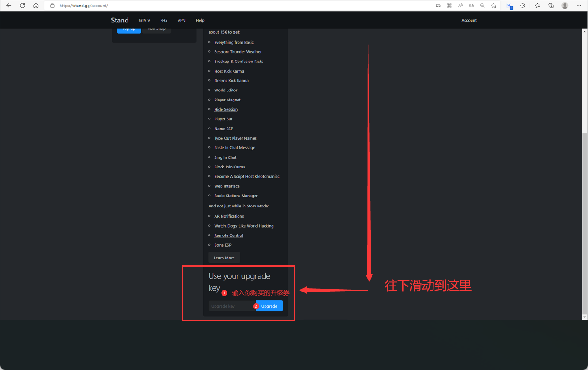The width and height of the screenshot is (588, 370).
Task: Click the browser back arrow
Action: point(9,6)
